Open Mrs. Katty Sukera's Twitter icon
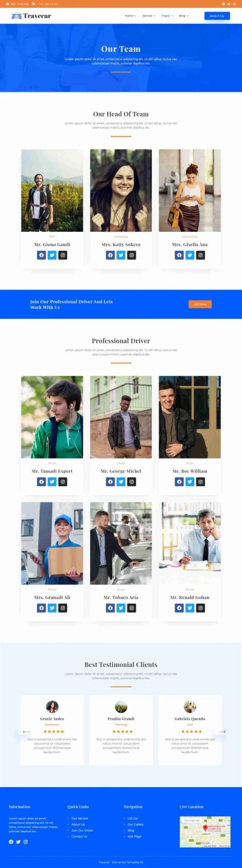The height and width of the screenshot is (868, 242). 121,255
